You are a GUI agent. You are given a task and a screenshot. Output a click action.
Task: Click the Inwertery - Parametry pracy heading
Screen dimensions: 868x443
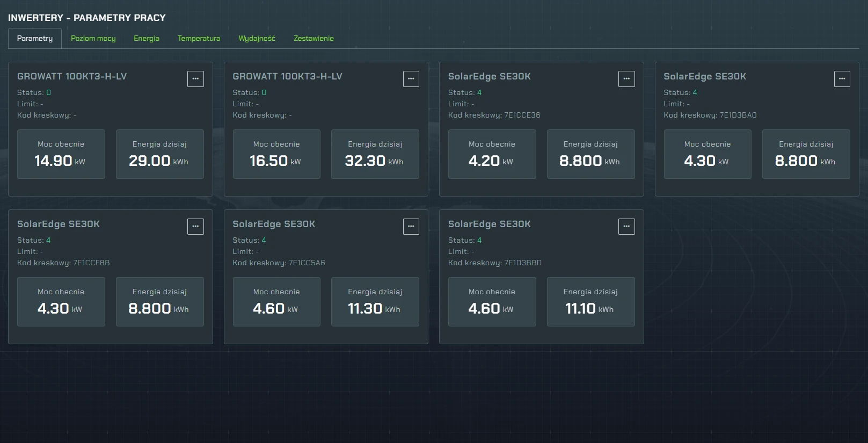point(87,18)
